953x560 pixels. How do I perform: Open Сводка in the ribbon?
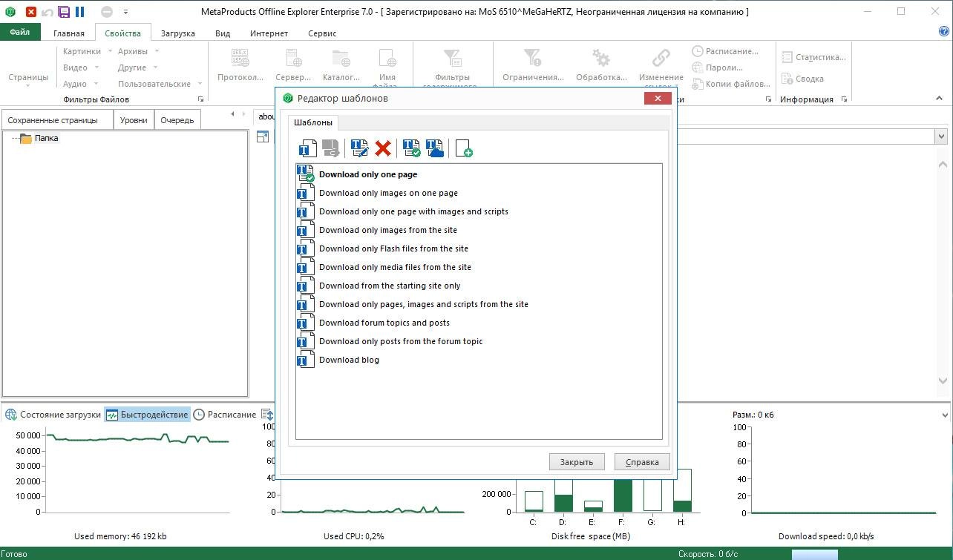click(802, 79)
